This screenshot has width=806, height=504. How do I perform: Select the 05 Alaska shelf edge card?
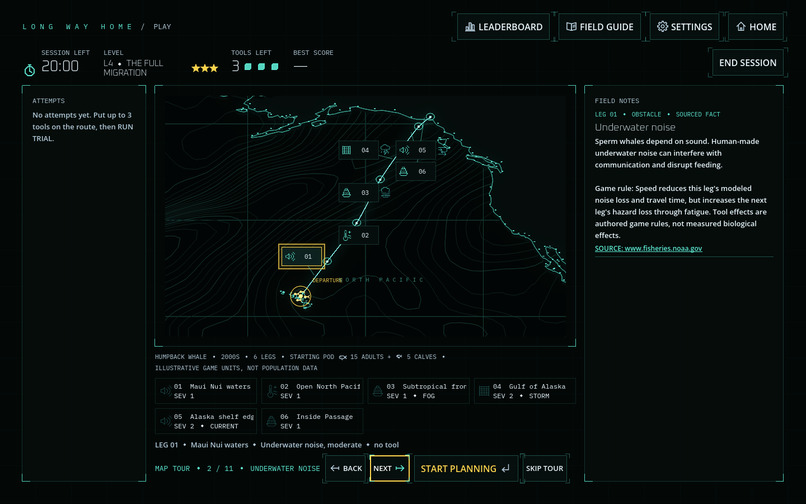pyautogui.click(x=206, y=421)
